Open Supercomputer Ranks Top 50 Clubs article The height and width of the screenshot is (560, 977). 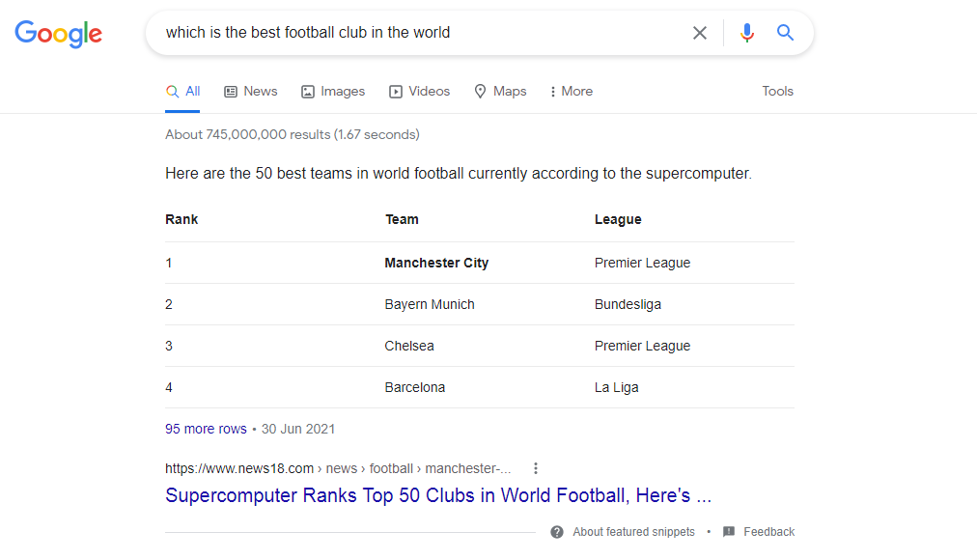[438, 495]
